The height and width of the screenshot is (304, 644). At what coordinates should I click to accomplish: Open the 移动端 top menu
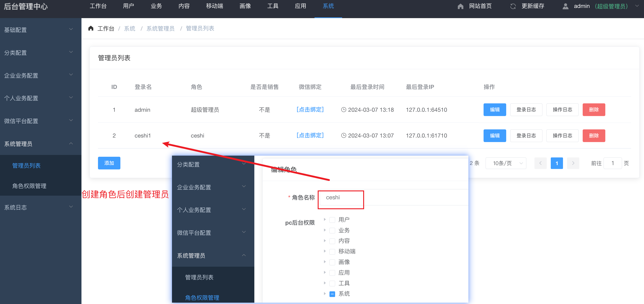point(215,6)
